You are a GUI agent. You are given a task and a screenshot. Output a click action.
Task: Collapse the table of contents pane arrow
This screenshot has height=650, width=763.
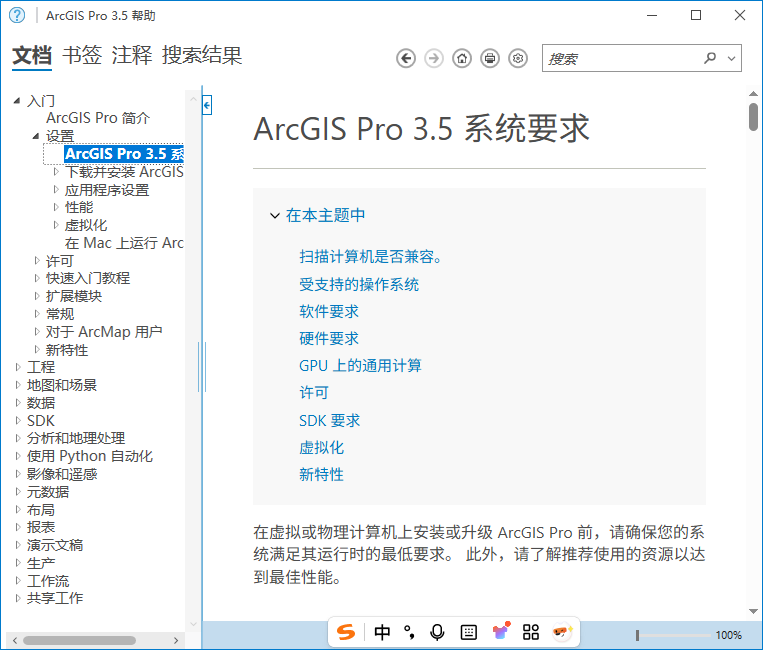(207, 105)
